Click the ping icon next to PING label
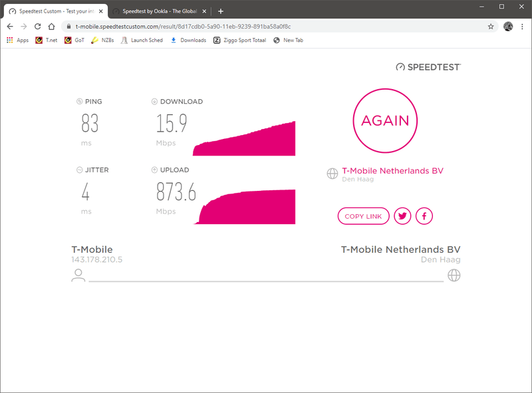This screenshot has width=532, height=393. 79,102
